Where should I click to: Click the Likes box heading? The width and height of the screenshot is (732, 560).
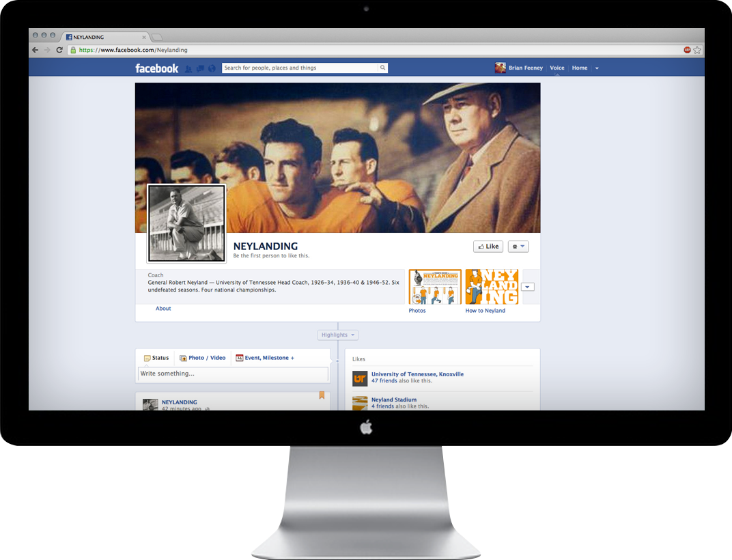(358, 359)
